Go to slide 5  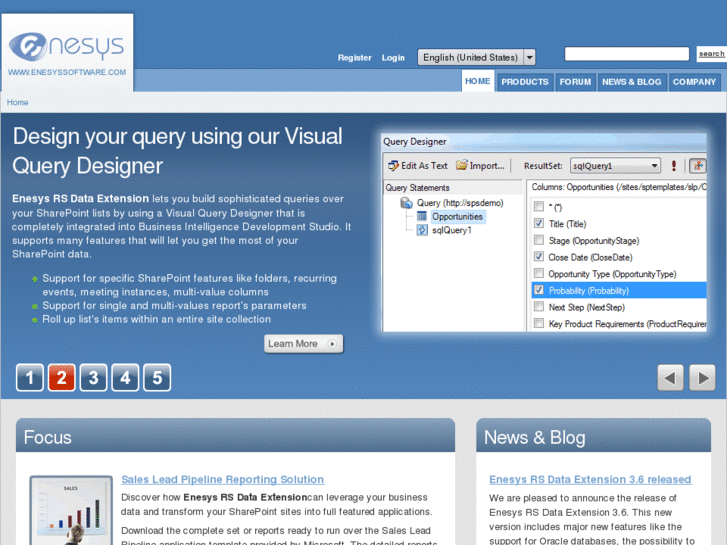[x=157, y=378]
